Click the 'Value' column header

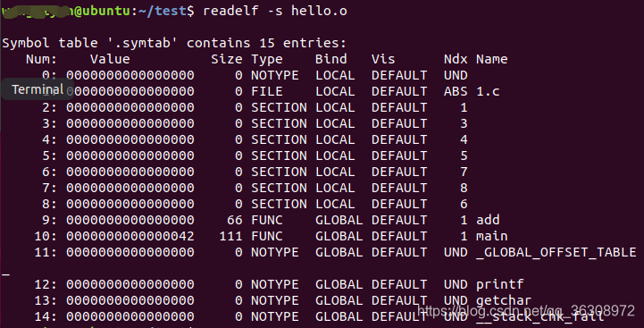[110, 59]
